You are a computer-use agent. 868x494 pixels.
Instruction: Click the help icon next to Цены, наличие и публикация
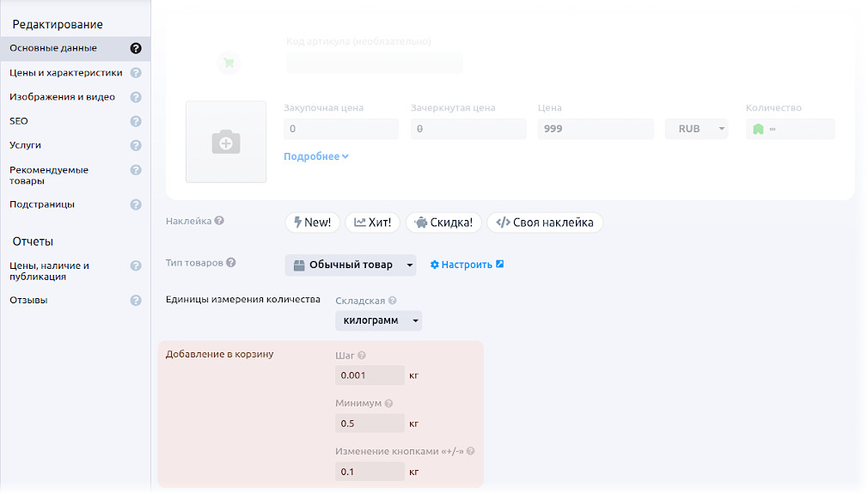[x=136, y=265]
